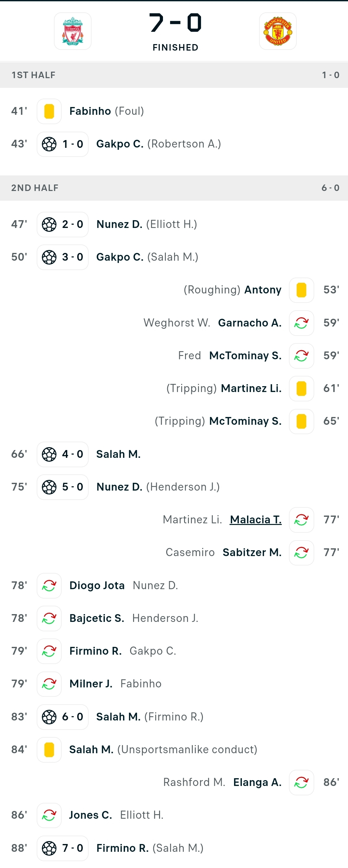The image size is (348, 868).
Task: Open Gakpo C. first goal scorer name
Action: [x=120, y=144]
